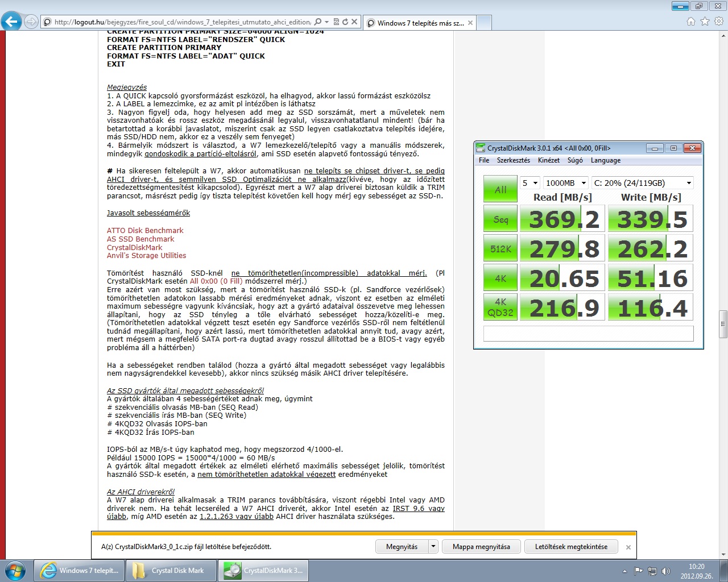Open the IE Tools gear menu
Viewport: 728px width, 582px height.
(719, 22)
